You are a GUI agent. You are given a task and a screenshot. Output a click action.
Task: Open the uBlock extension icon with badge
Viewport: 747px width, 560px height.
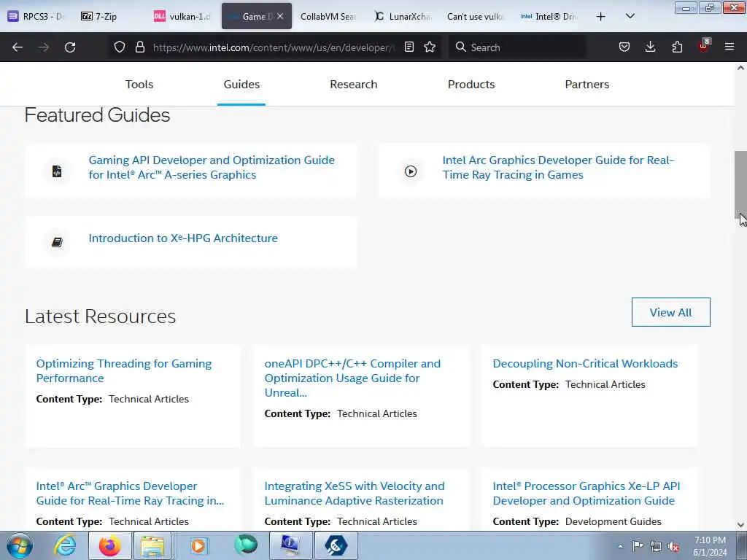(x=704, y=46)
